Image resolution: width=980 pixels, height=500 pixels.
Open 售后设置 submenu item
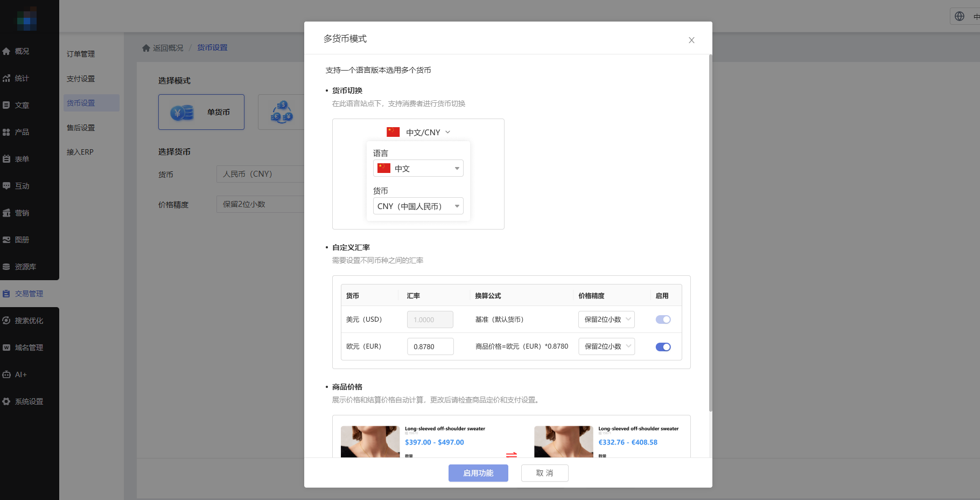coord(81,128)
